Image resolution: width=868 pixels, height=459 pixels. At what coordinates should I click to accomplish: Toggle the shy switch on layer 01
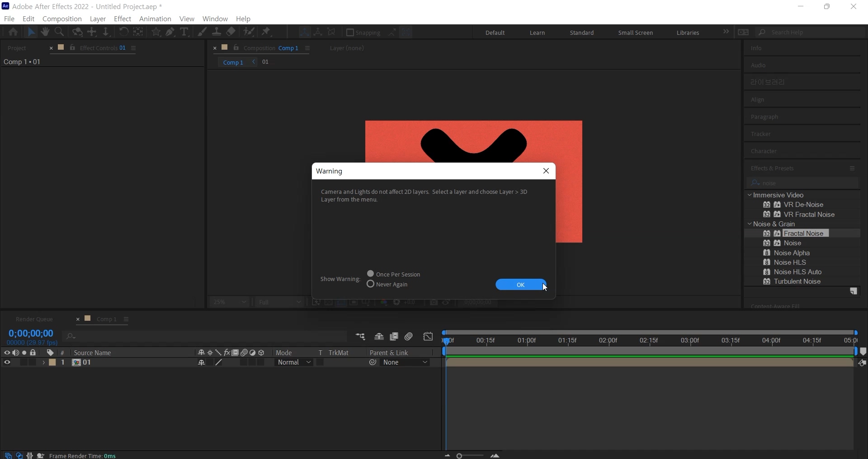coord(202,363)
